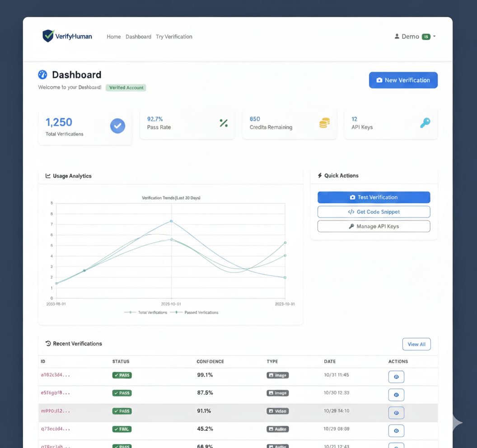
Task: Click the Get Code Snippet button
Action: point(374,211)
